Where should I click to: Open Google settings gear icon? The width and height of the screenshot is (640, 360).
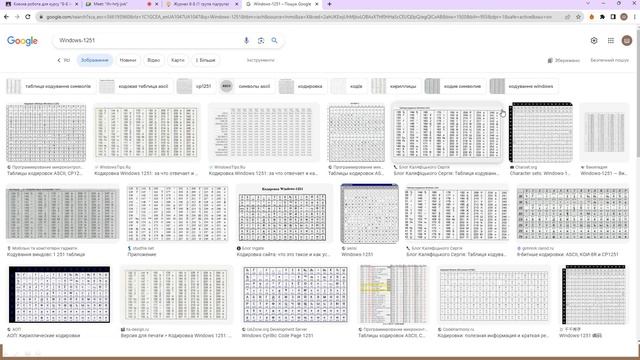[594, 40]
